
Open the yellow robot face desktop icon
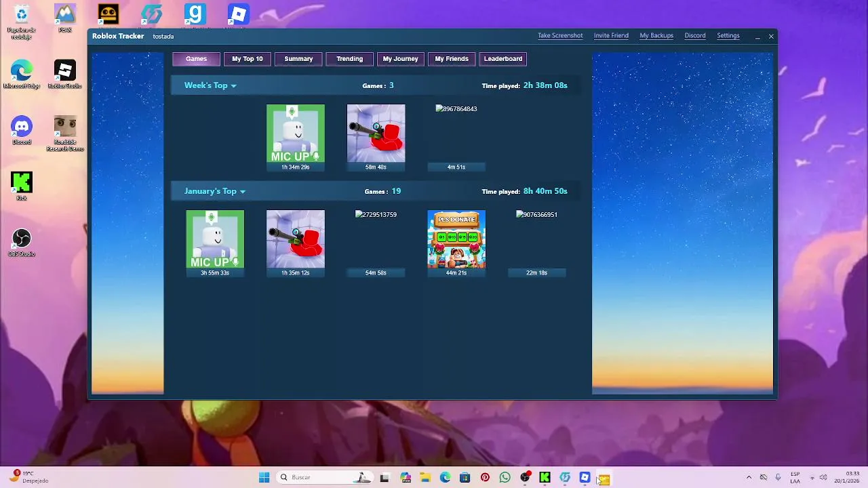click(108, 15)
